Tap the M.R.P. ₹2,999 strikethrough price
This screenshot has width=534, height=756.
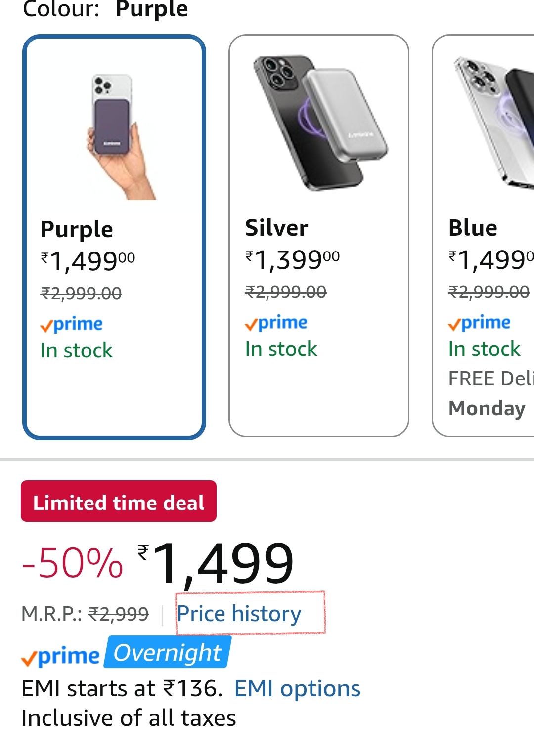coord(118,614)
